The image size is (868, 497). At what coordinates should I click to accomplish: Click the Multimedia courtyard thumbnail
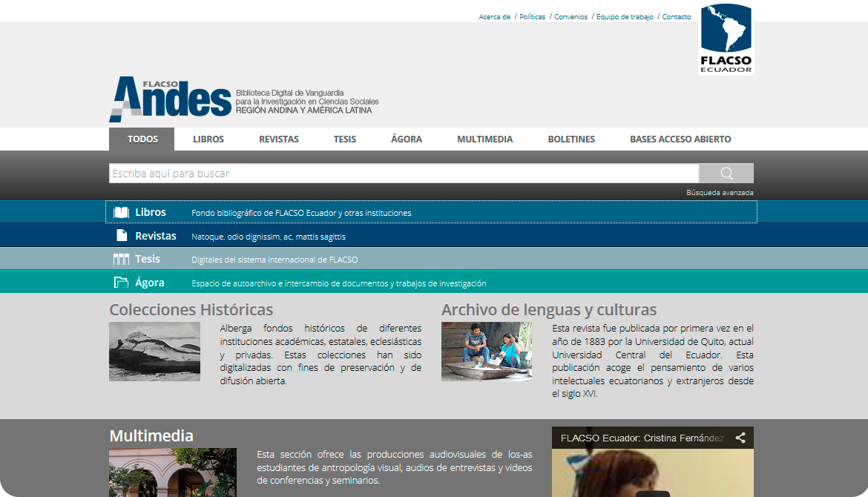click(x=173, y=472)
